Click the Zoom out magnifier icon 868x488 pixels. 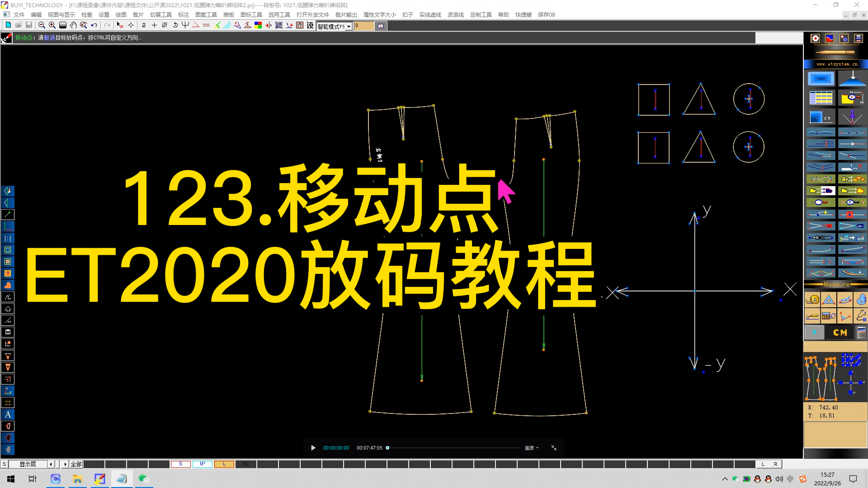tap(42, 25)
